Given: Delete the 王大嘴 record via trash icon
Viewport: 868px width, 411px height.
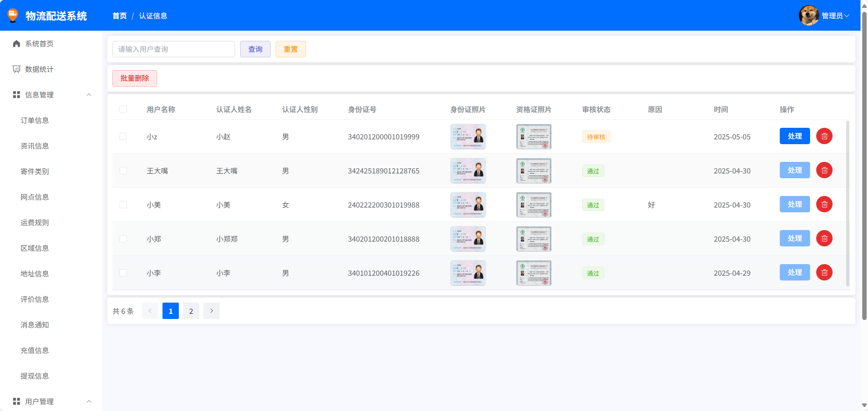Looking at the screenshot, I should point(824,170).
